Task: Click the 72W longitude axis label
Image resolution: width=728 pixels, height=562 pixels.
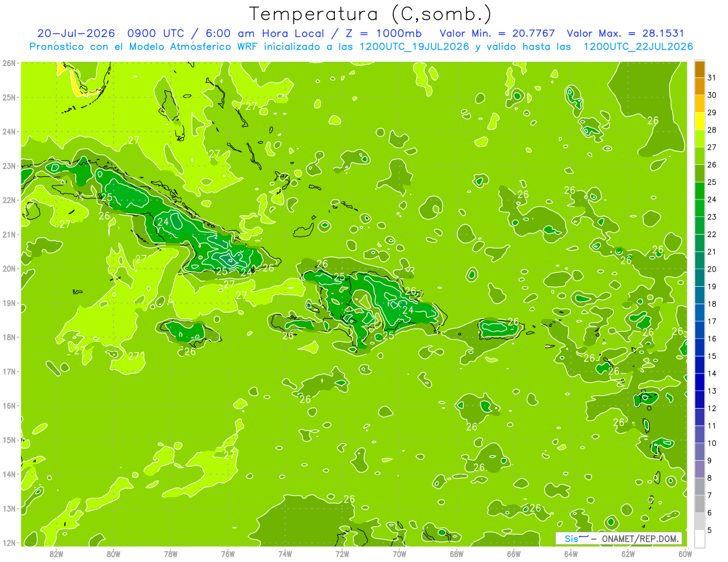Action: [342, 554]
